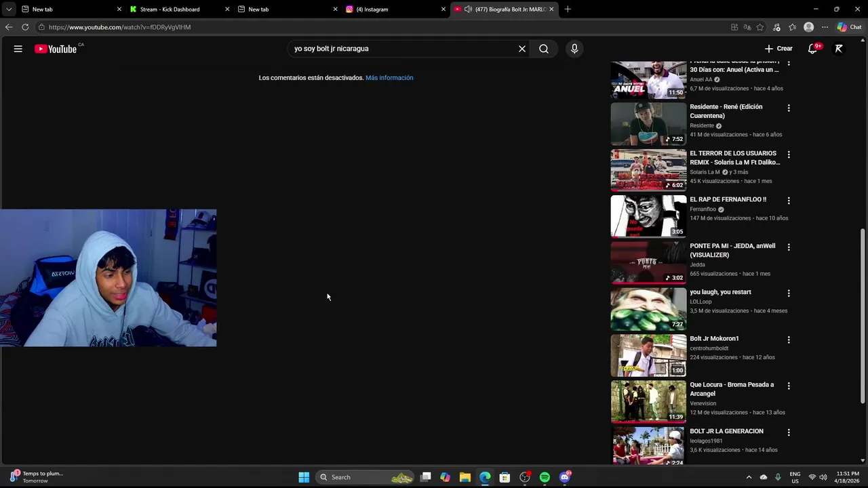Go back with the browser back arrow
Viewport: 868px width, 488px height.
pos(9,27)
